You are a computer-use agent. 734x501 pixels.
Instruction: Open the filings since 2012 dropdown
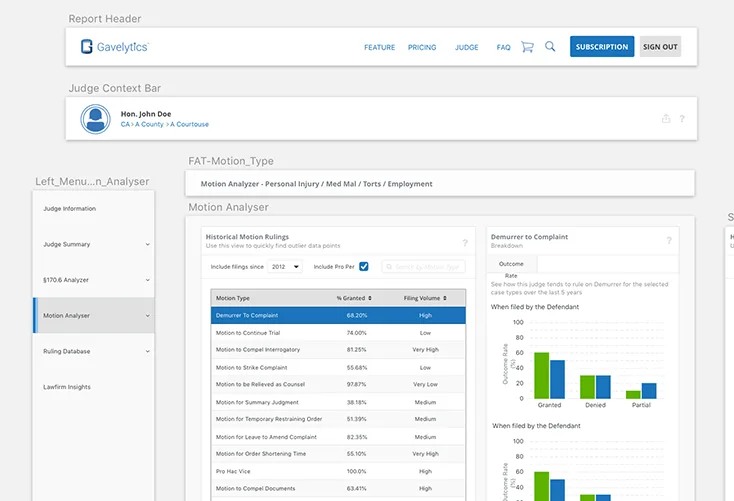click(284, 267)
